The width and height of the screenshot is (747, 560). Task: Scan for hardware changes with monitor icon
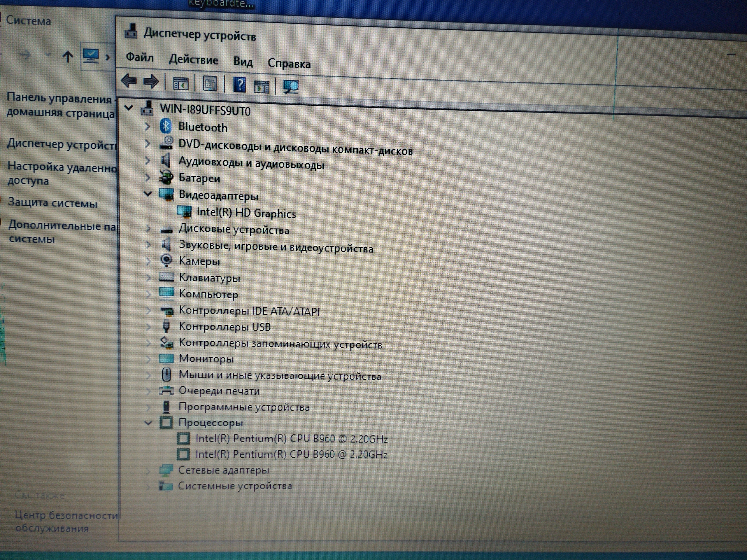point(291,87)
